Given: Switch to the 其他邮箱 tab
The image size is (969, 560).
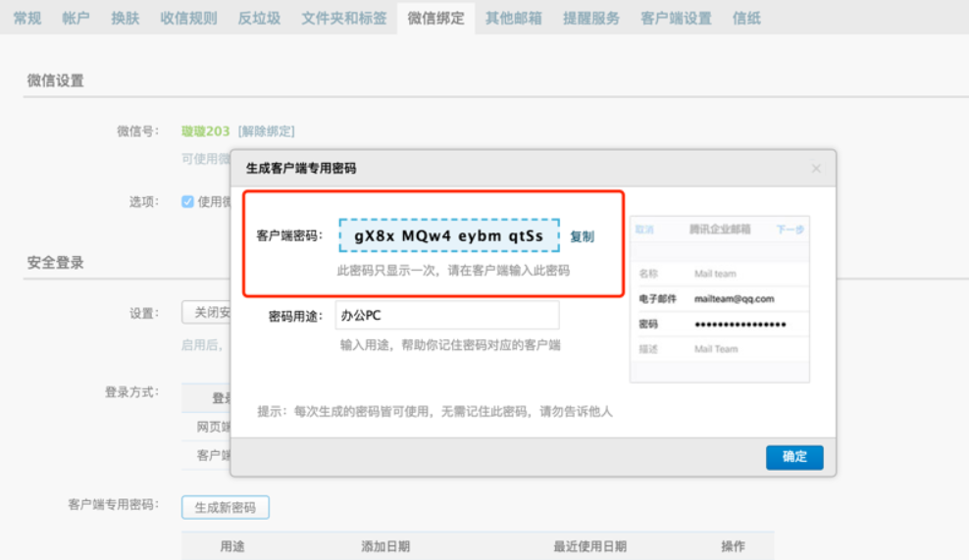Looking at the screenshot, I should (x=513, y=18).
